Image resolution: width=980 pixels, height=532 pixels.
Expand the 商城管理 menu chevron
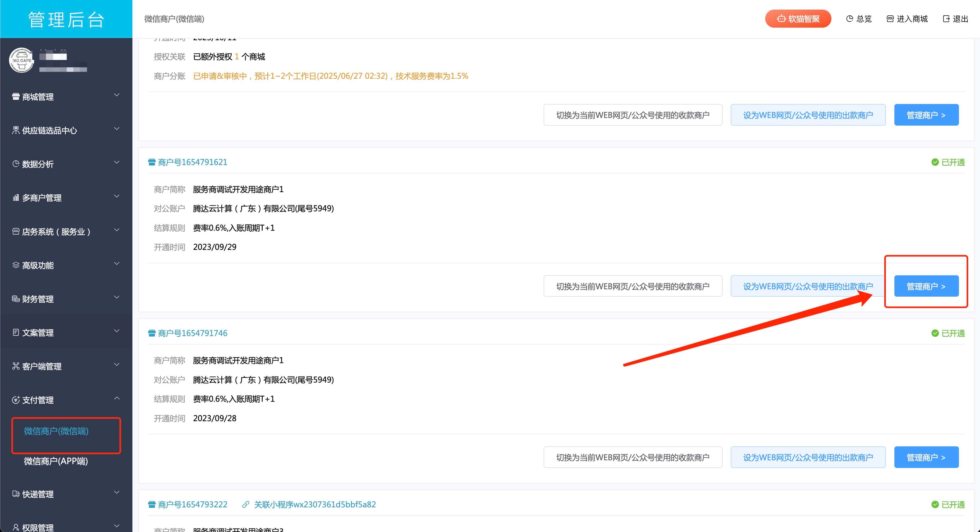117,95
